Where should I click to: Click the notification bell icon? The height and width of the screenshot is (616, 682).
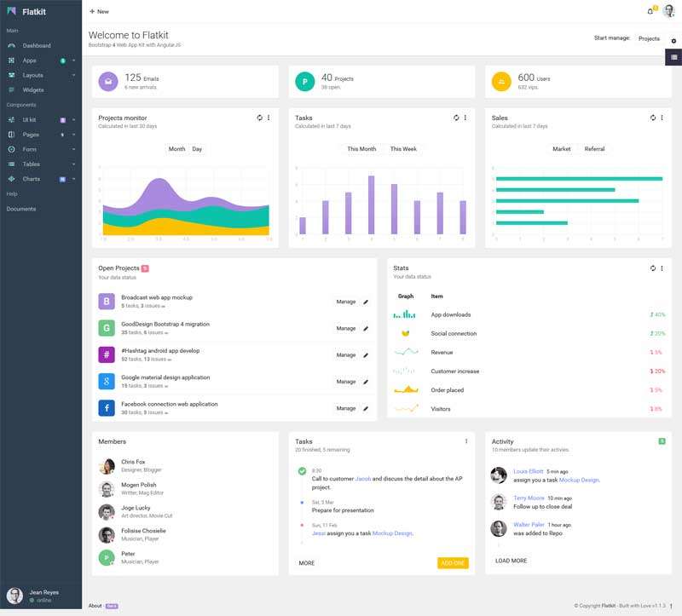coord(650,12)
